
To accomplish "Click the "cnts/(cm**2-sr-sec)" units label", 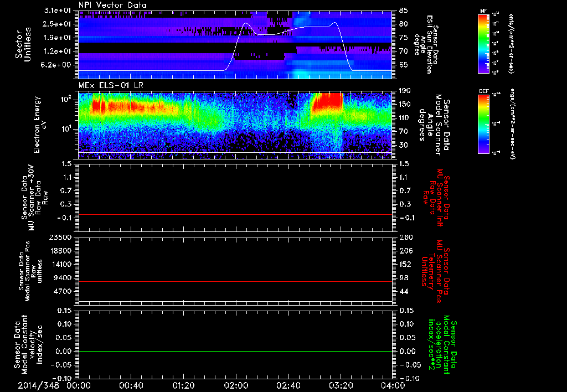I will [511, 43].
